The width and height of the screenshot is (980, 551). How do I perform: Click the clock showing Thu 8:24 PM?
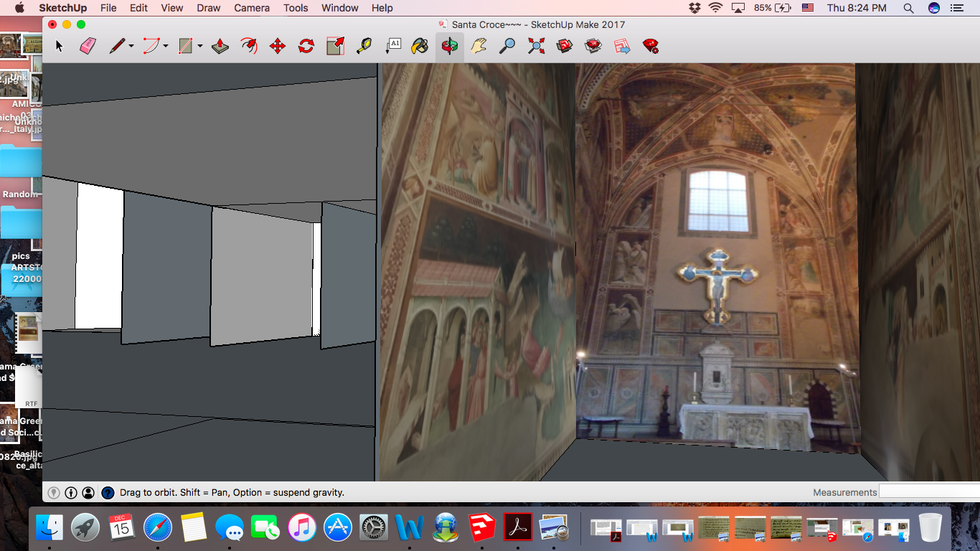[x=857, y=8]
